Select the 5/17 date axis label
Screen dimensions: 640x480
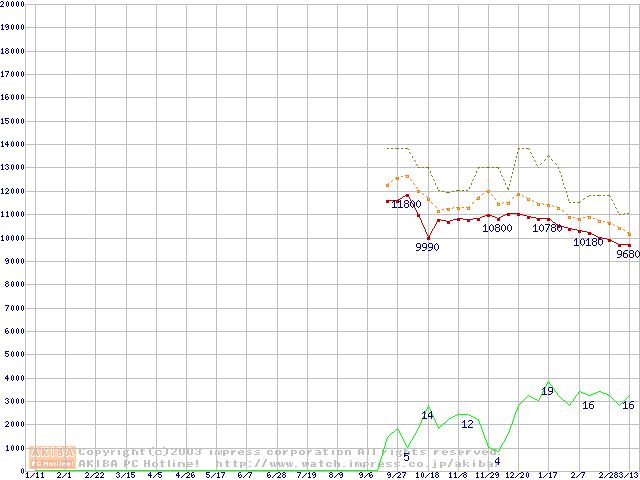click(215, 475)
